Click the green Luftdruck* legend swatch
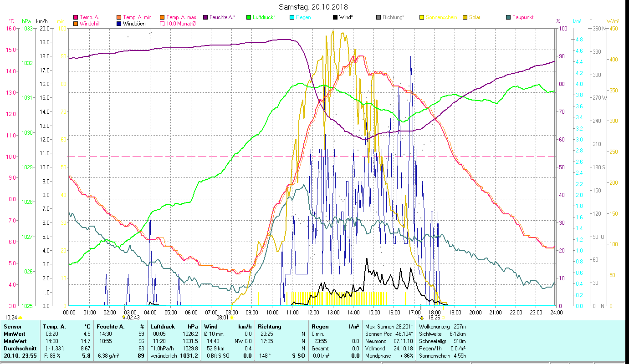 [x=248, y=18]
